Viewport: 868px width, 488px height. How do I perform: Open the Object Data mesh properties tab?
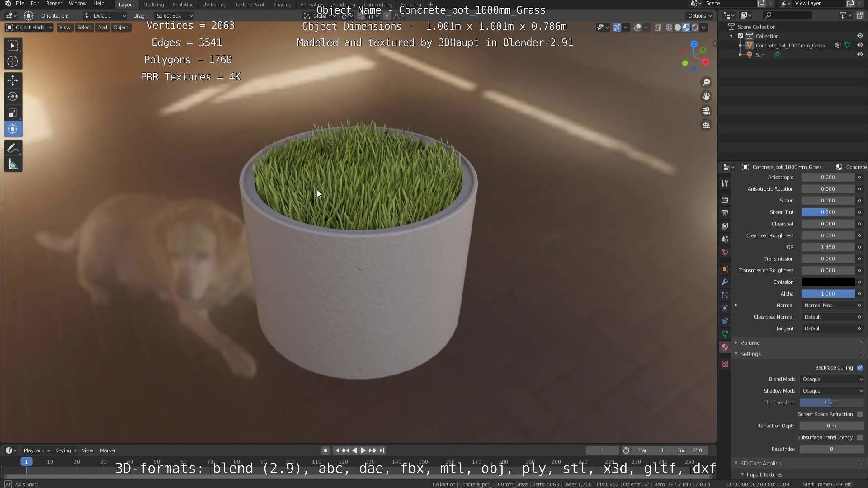[x=725, y=334]
